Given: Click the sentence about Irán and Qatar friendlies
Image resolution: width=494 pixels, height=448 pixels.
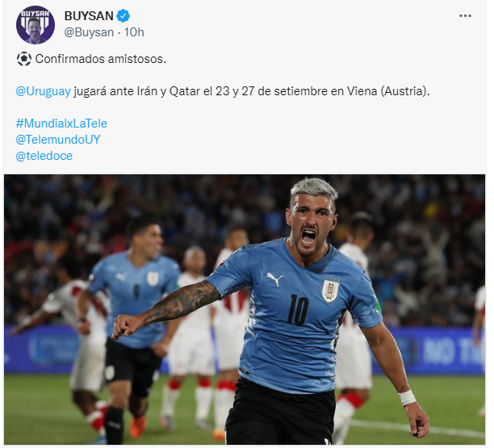Looking at the screenshot, I should click(x=223, y=91).
